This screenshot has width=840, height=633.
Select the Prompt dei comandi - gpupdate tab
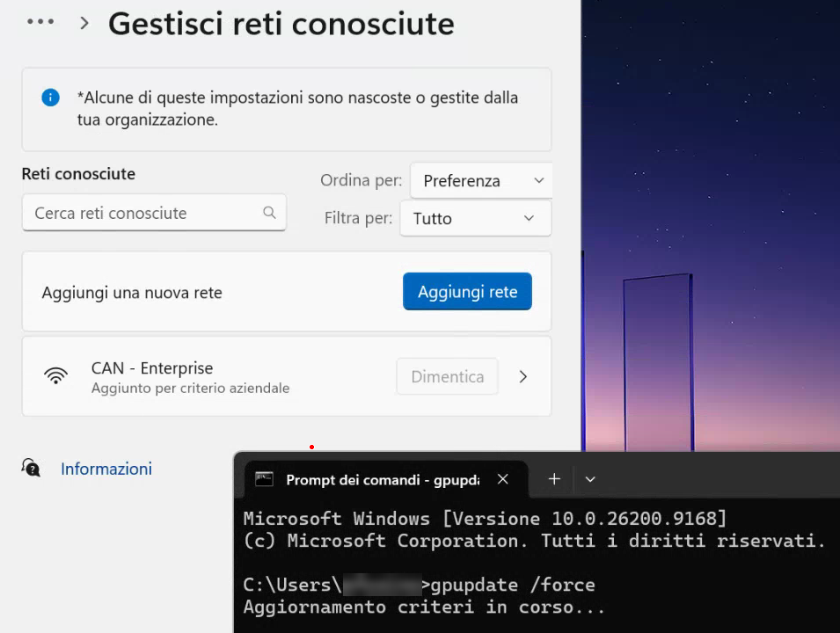tap(386, 479)
